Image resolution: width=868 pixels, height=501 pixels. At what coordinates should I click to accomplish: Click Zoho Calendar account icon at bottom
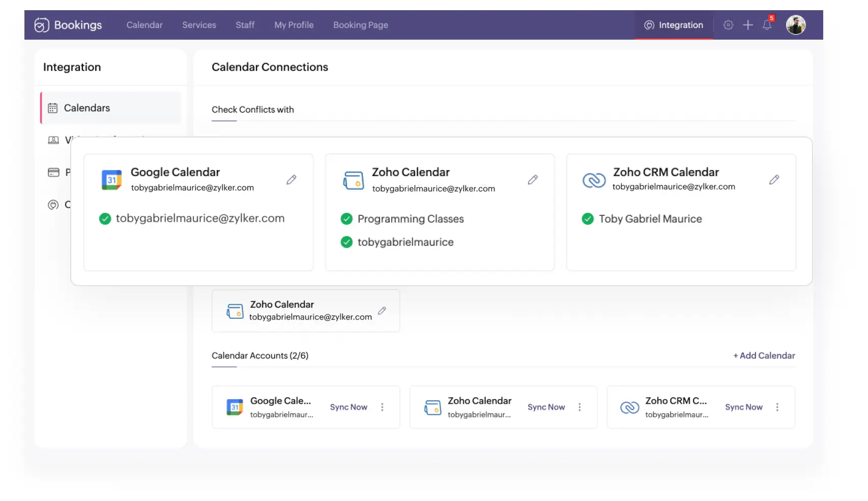(x=432, y=407)
